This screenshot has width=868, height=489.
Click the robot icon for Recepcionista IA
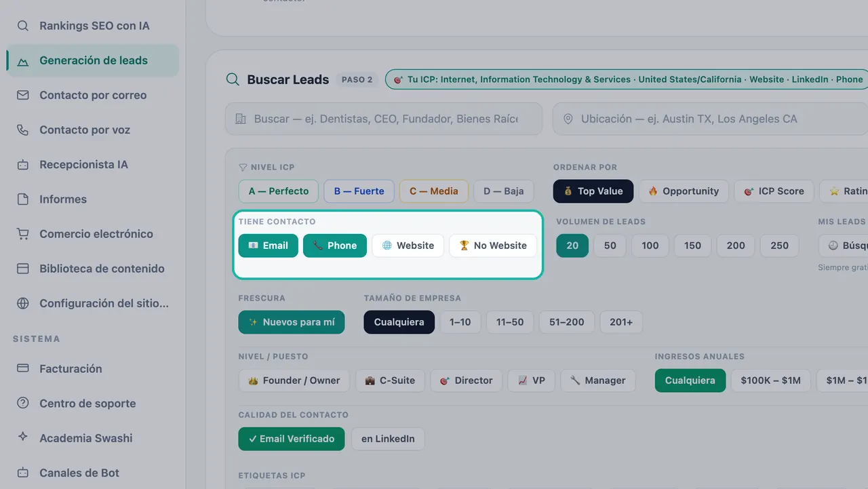[23, 164]
